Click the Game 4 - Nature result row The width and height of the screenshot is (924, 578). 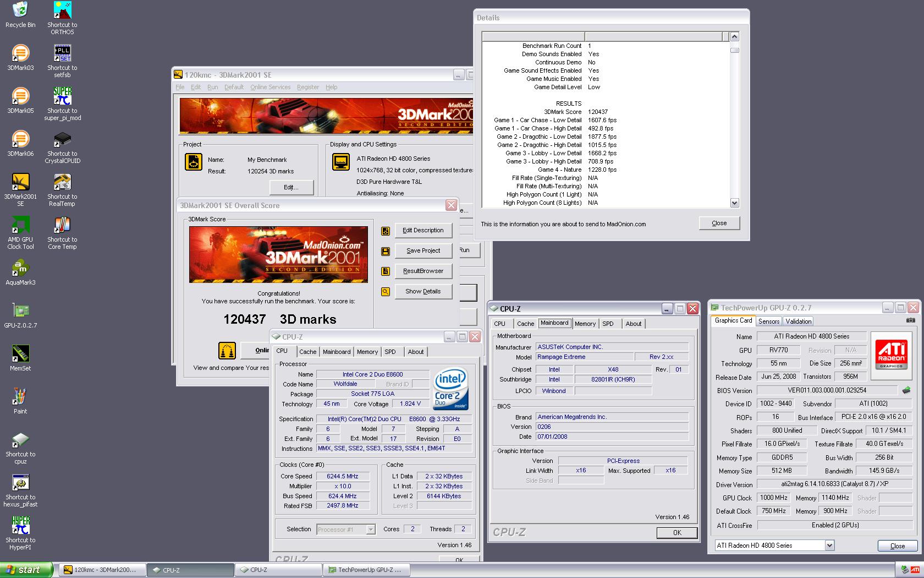(x=605, y=170)
